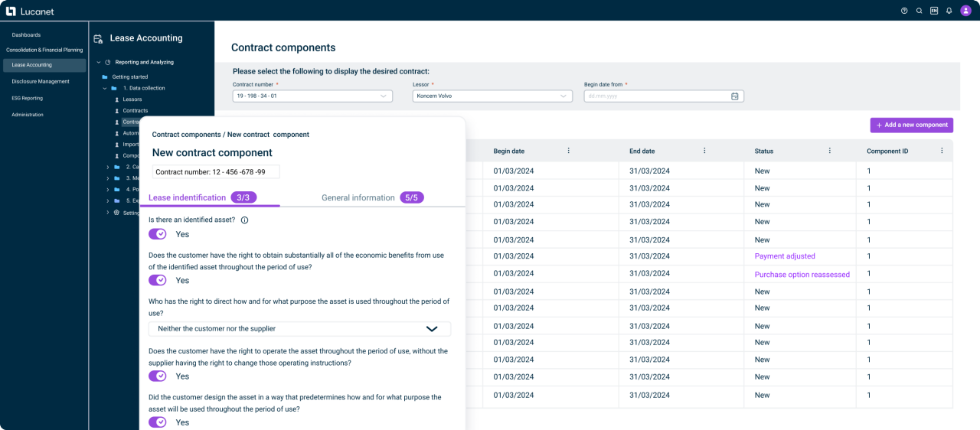
Task: Open the purple user profile avatar
Action: coord(965,11)
